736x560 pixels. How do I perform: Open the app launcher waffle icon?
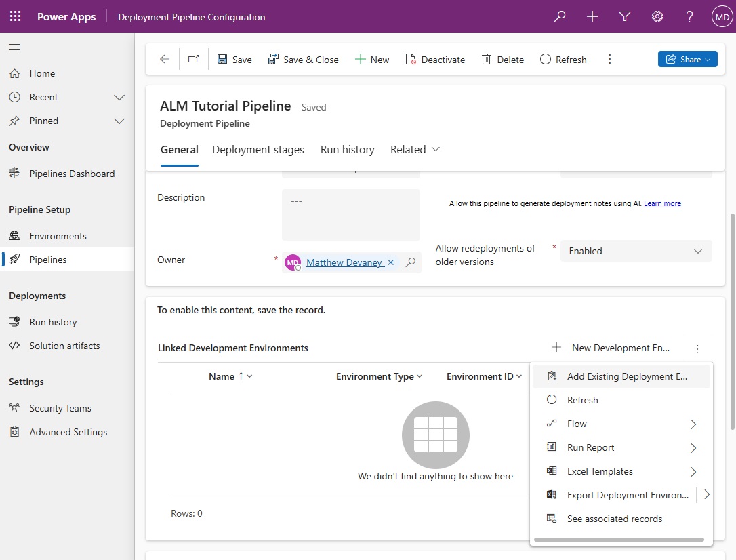coord(15,16)
